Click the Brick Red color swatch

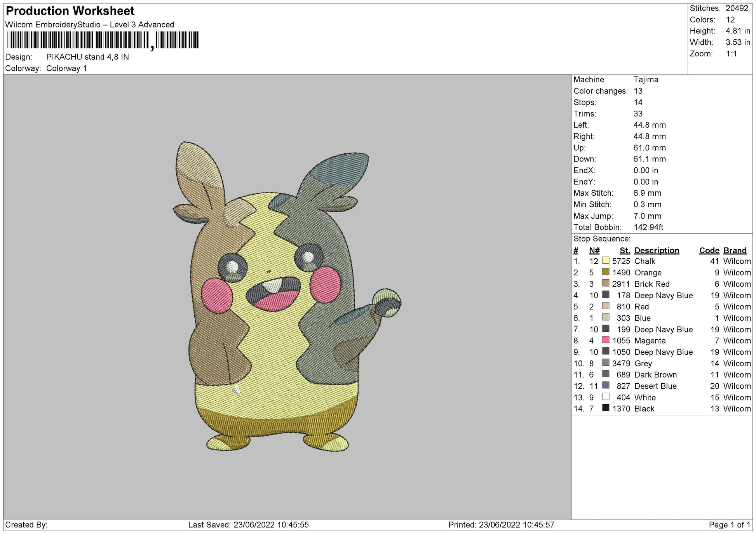pos(606,284)
